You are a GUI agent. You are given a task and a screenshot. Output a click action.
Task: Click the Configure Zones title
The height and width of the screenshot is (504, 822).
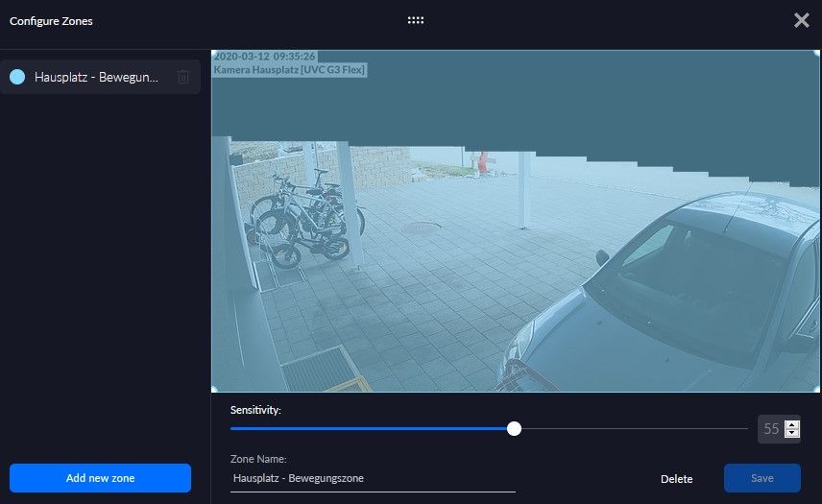[x=51, y=21]
